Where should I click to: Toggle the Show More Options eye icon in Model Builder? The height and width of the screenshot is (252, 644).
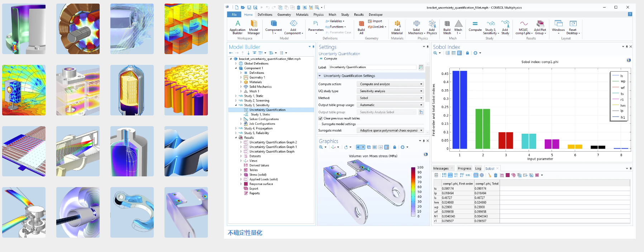coord(254,53)
